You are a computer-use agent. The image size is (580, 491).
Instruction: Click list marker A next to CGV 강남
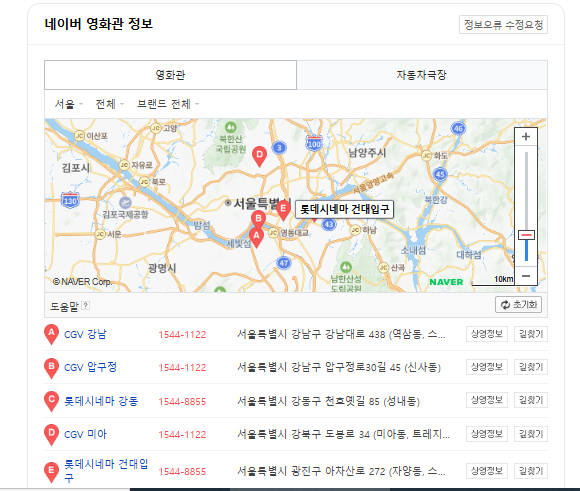pyautogui.click(x=51, y=334)
